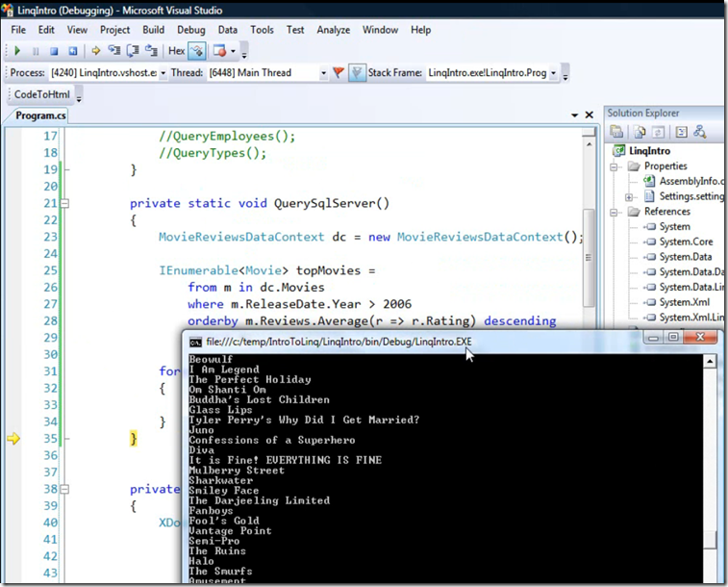Open the Data menu
The height and width of the screenshot is (587, 728).
[x=228, y=30]
